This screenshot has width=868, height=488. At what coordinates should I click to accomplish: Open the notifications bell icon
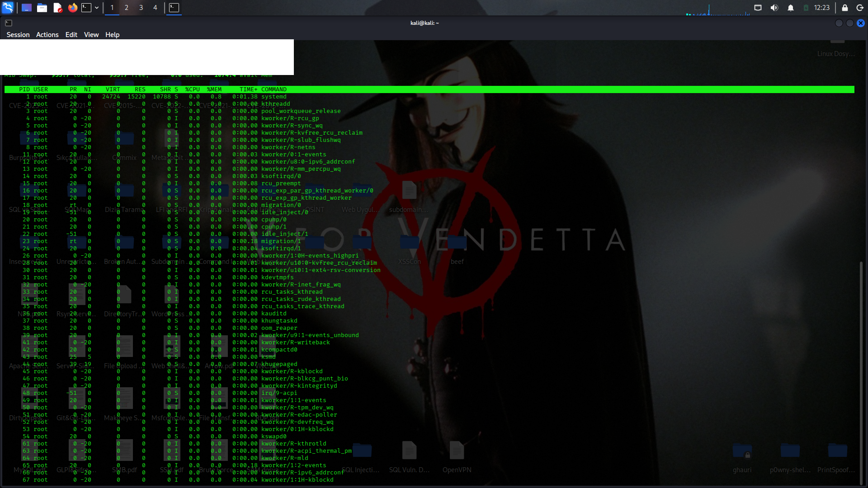pyautogui.click(x=791, y=8)
